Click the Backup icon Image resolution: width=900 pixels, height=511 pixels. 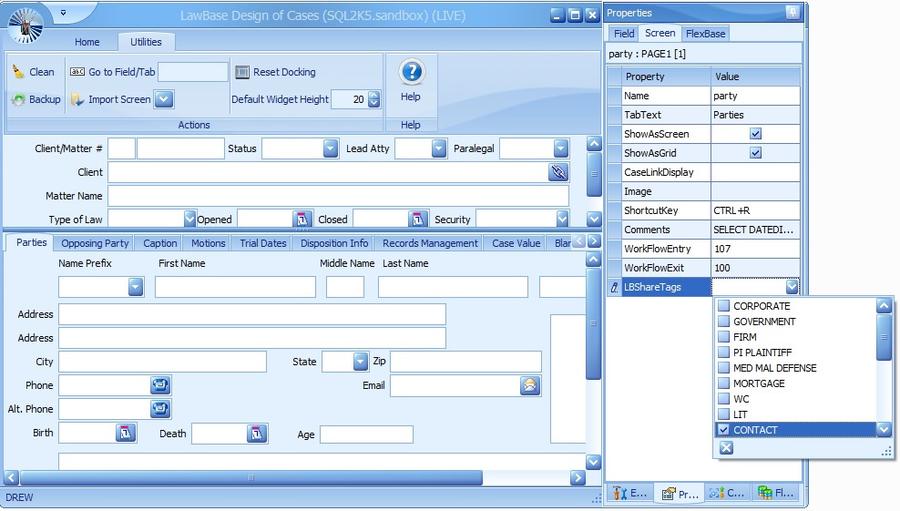(x=18, y=99)
